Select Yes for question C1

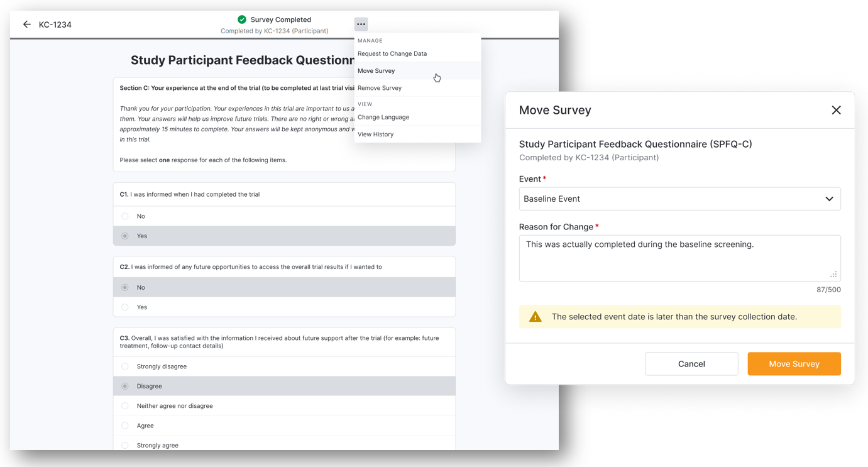click(x=125, y=236)
